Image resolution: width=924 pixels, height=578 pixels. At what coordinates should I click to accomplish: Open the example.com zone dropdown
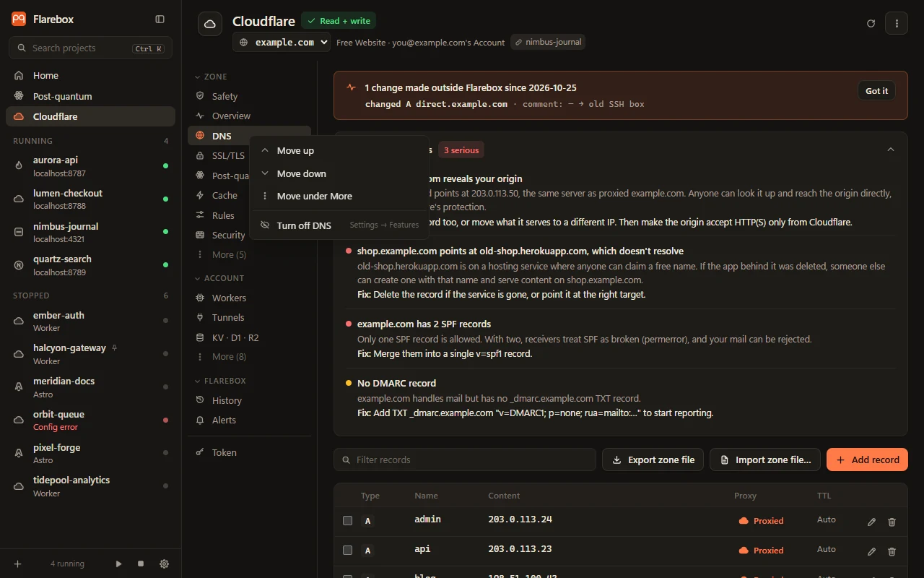[x=282, y=43]
